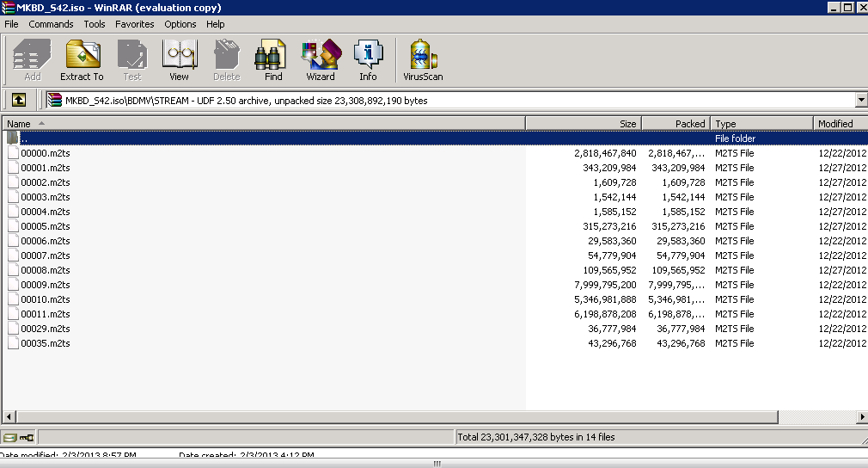Select file 00006.m2ts
This screenshot has height=468, width=868.
point(46,241)
